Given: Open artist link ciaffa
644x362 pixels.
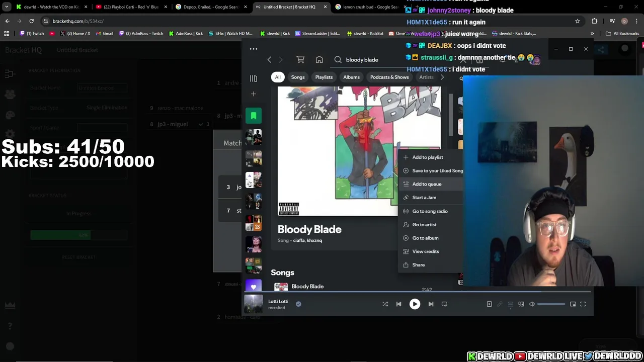Looking at the screenshot, I should [299, 240].
